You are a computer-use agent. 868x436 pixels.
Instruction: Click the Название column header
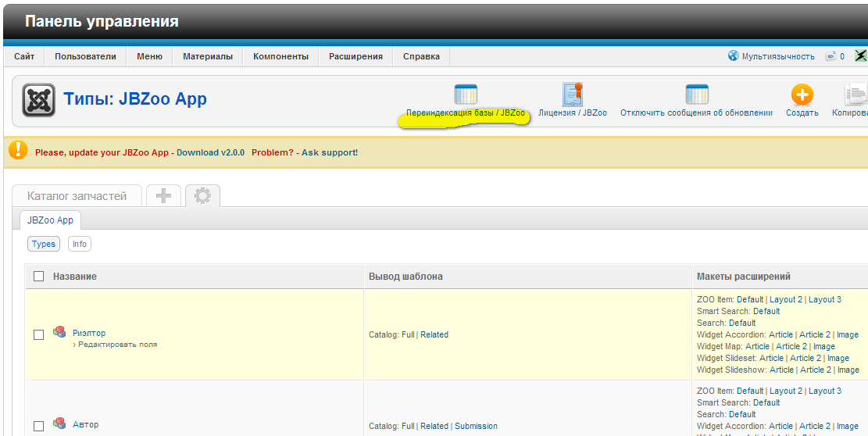pos(75,276)
